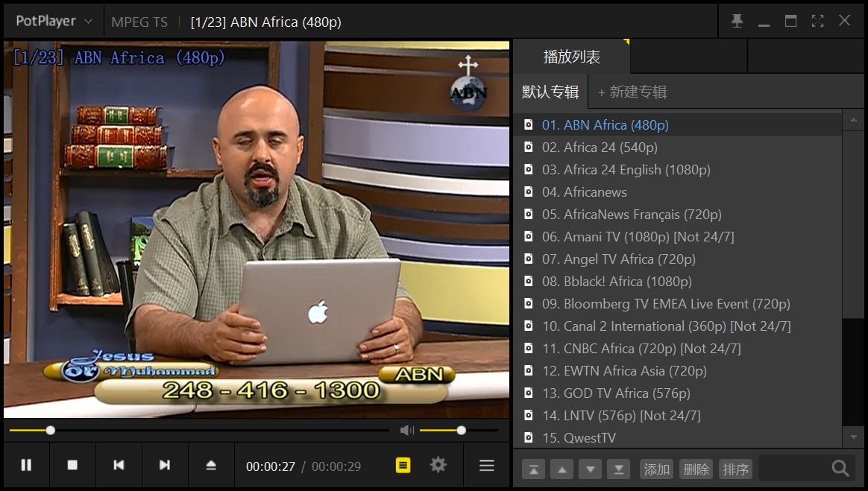Open the hamburger menu in player controls
The width and height of the screenshot is (868, 491).
coord(487,466)
